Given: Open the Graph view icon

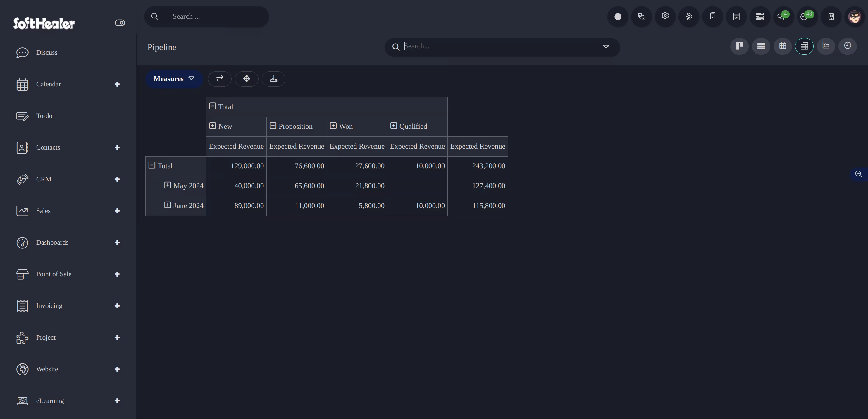Looking at the screenshot, I should tap(826, 46).
